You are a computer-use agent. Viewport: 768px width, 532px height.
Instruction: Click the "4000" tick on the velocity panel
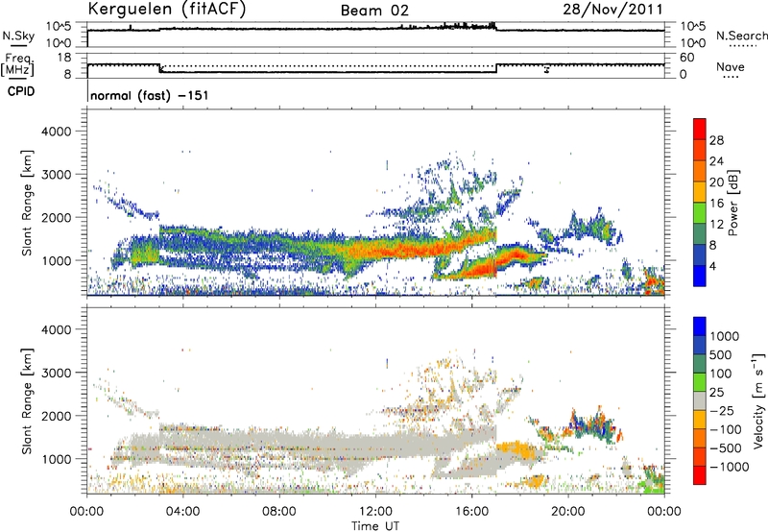click(x=57, y=329)
